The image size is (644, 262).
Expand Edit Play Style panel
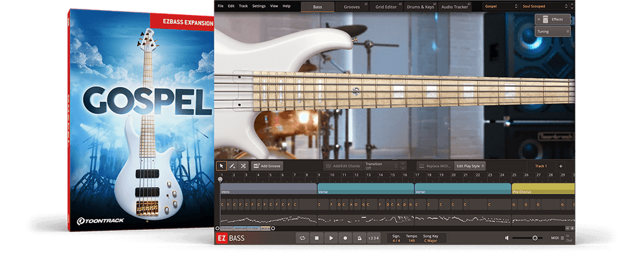click(x=470, y=166)
